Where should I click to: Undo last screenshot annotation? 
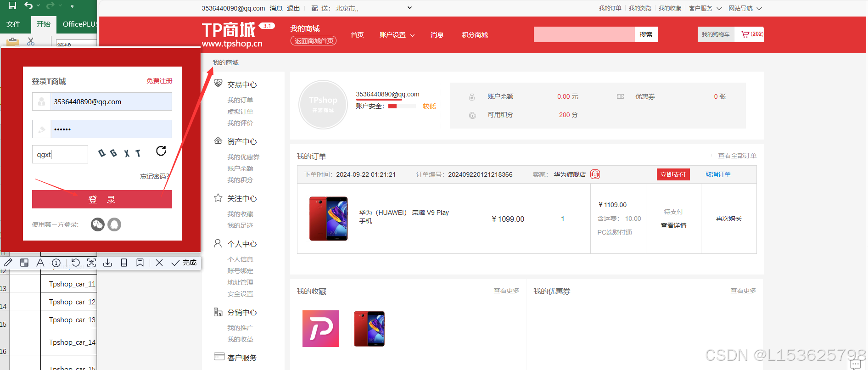click(76, 263)
